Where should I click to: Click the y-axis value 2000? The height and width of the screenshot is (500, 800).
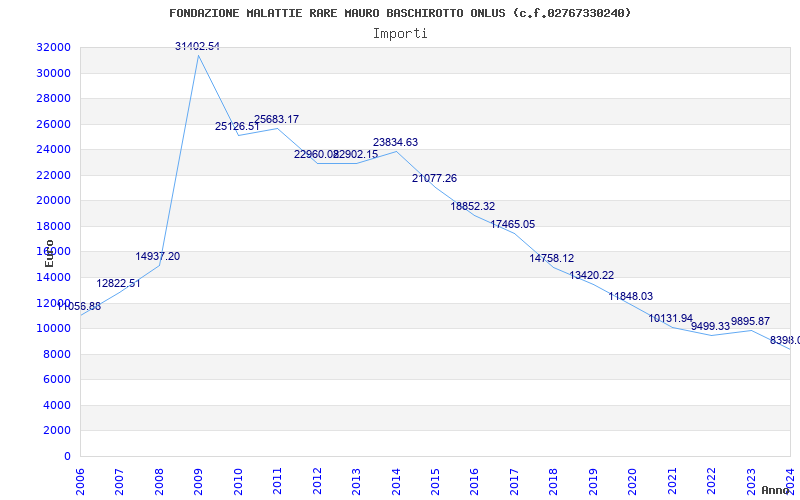[x=56, y=431]
